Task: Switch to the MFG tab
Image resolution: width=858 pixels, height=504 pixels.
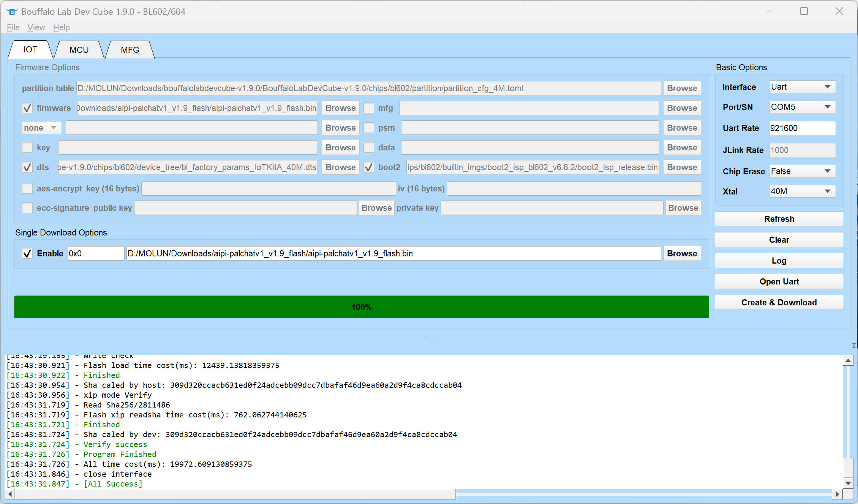Action: pyautogui.click(x=130, y=50)
